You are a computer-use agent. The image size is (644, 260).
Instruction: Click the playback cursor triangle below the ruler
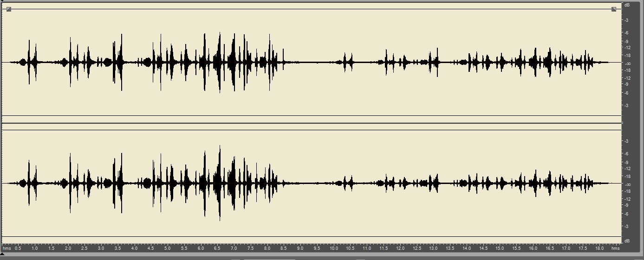pos(2,254)
